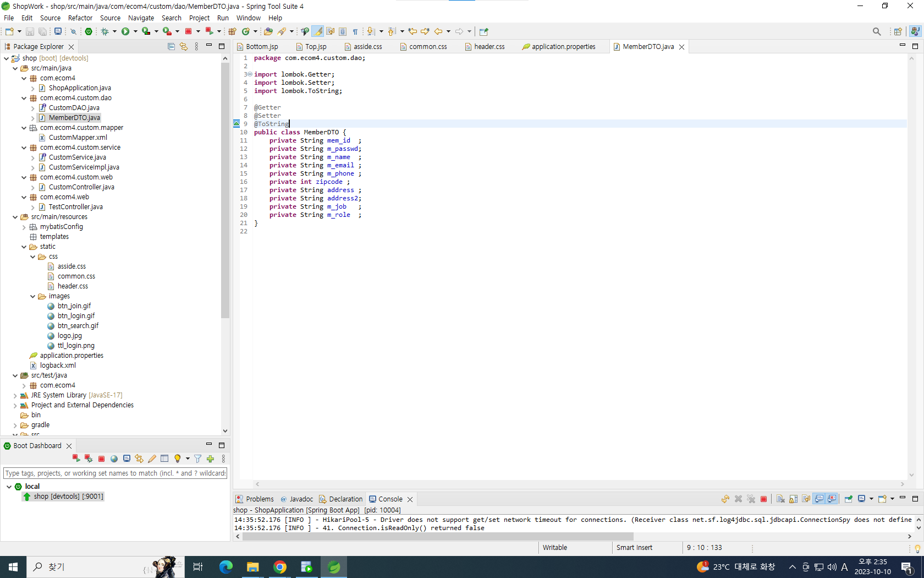The width and height of the screenshot is (924, 578).
Task: Debug-restart app in Boot Dashboard toolbar
Action: coord(89,459)
